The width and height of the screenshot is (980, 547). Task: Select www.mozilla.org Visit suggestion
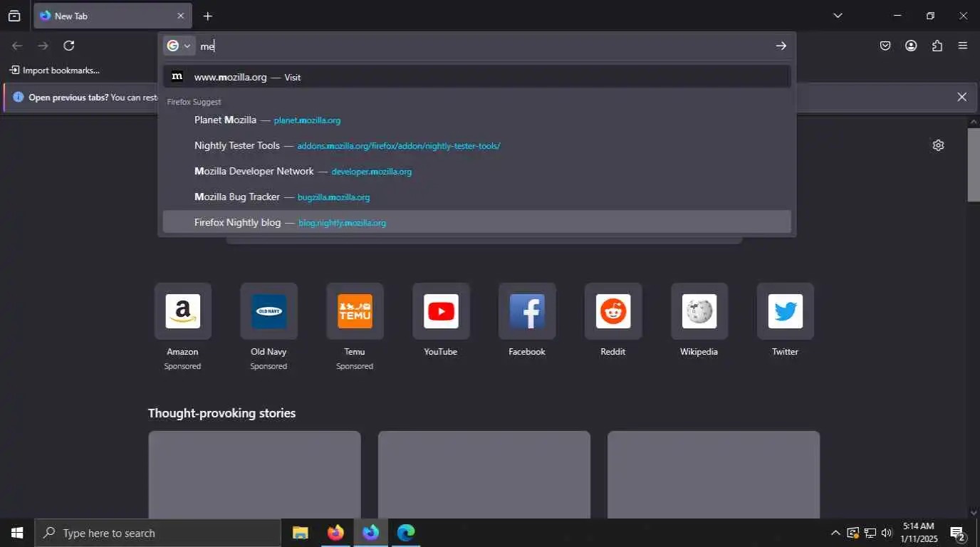click(476, 77)
